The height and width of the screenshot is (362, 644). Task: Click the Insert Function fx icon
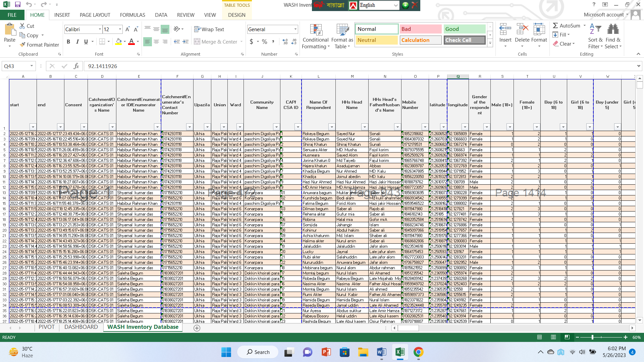click(x=76, y=66)
